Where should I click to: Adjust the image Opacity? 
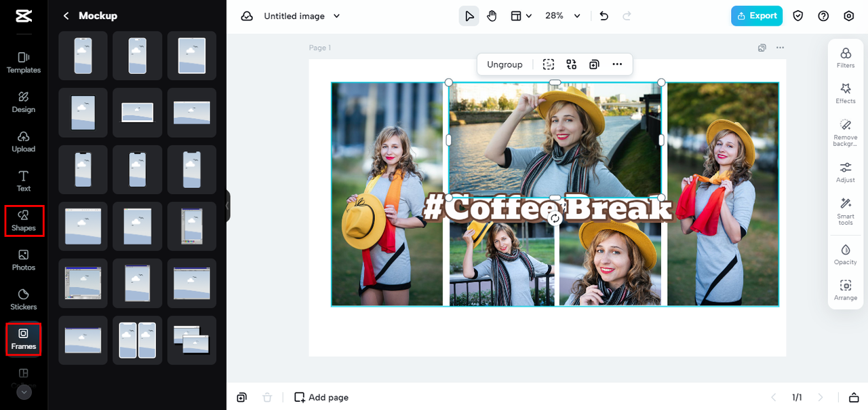click(845, 255)
